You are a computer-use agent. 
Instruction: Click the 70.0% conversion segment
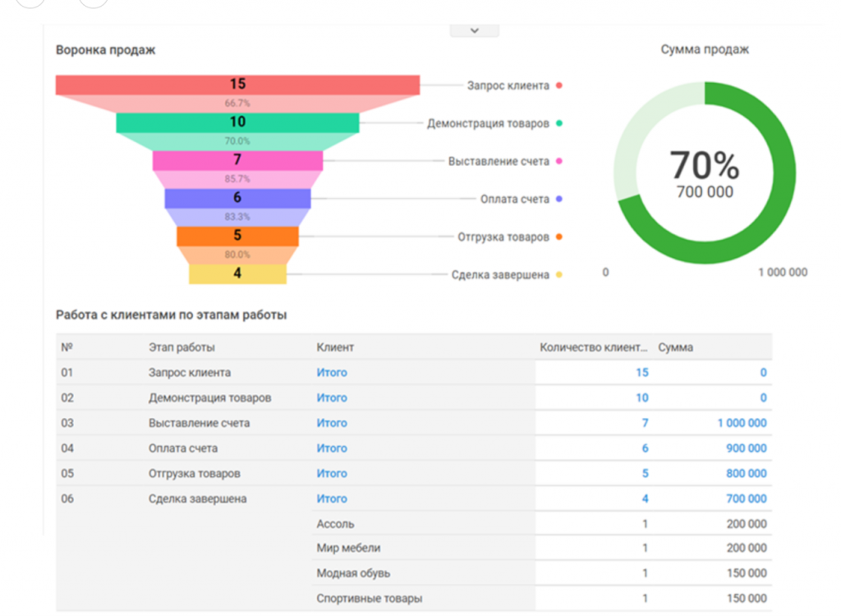pos(237,141)
